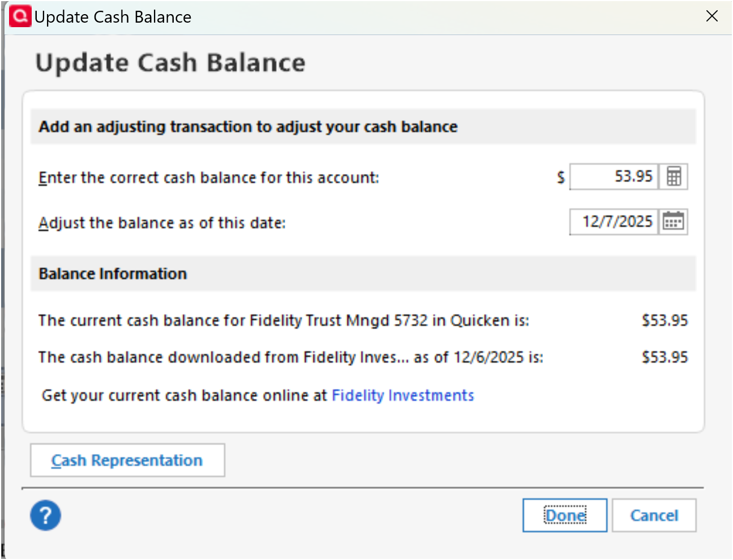This screenshot has height=560, width=733.
Task: Open the calculator next to cash balance
Action: [674, 176]
